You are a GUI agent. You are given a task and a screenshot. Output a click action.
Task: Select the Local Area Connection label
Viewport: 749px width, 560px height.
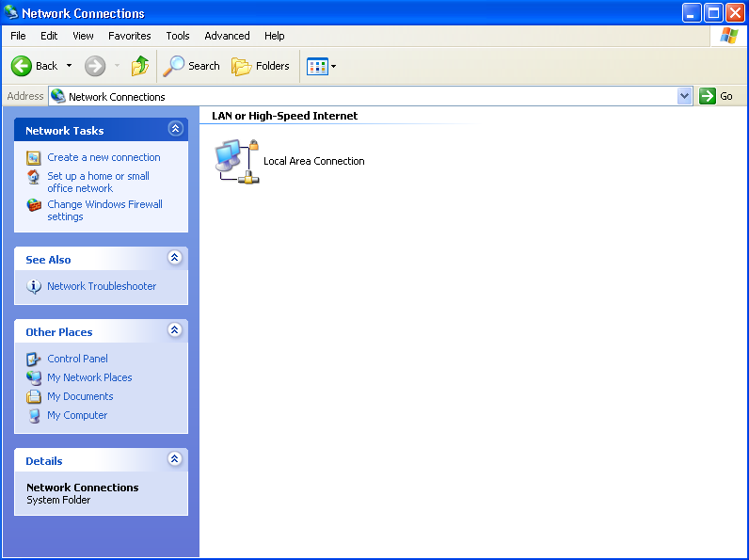click(314, 161)
